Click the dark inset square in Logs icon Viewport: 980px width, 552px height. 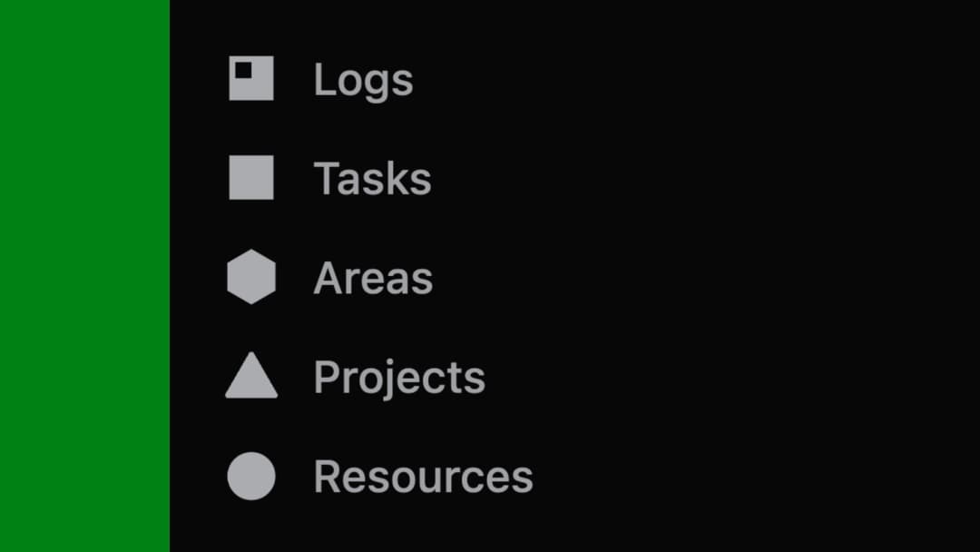243,70
